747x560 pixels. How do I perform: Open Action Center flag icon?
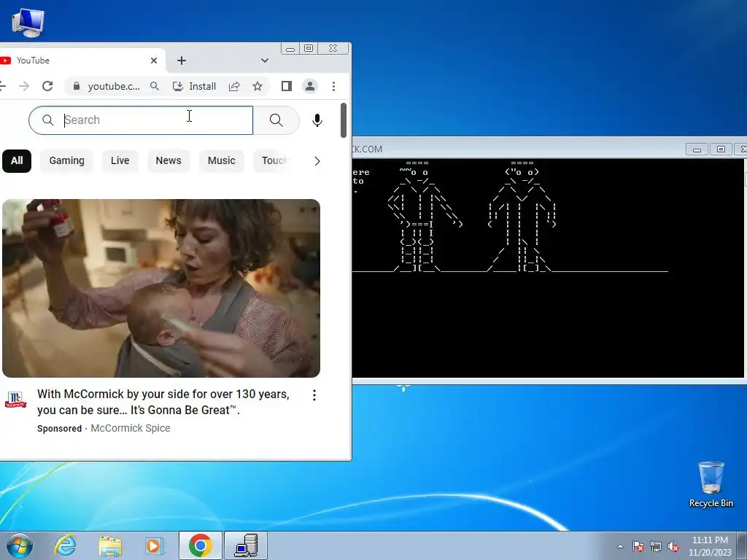(x=638, y=546)
